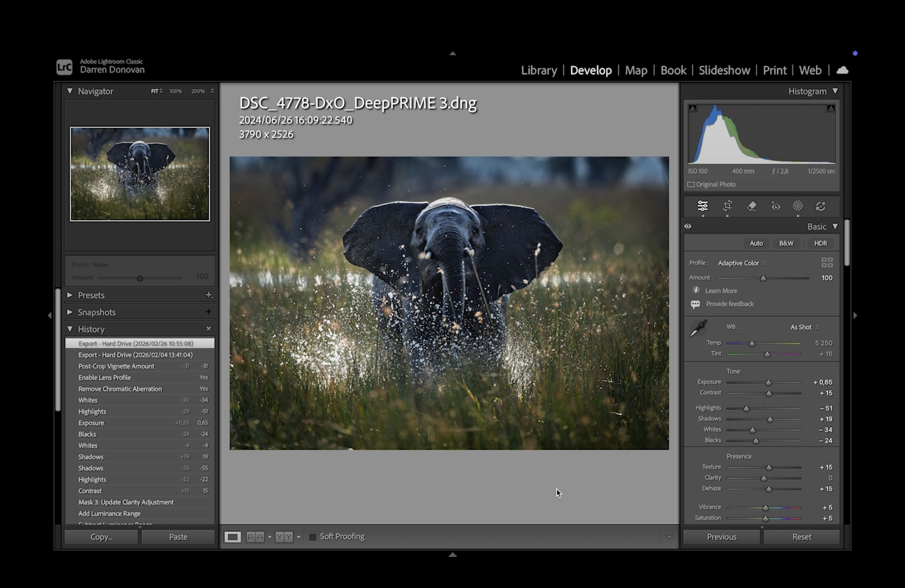The image size is (905, 588).
Task: Enable the Soft Proofing checkbox
Action: (312, 537)
